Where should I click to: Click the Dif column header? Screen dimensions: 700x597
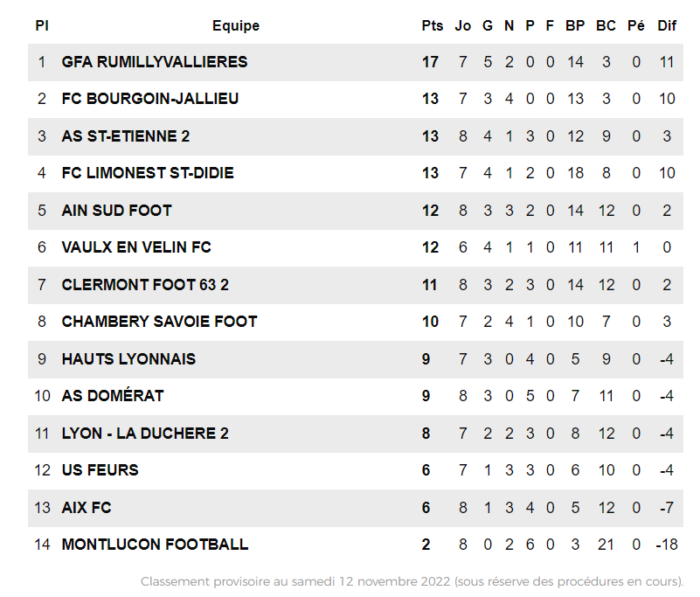click(667, 26)
